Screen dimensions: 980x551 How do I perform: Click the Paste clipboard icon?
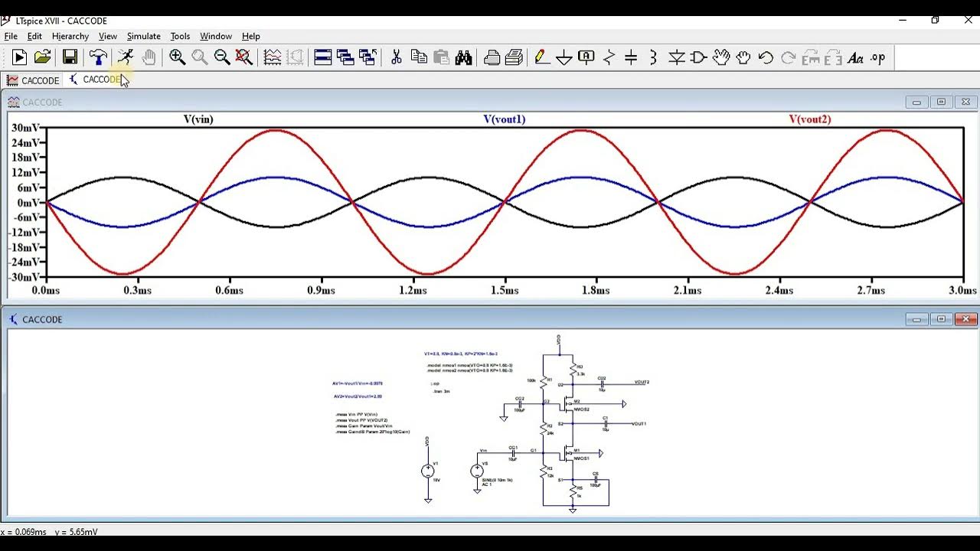[x=441, y=57]
